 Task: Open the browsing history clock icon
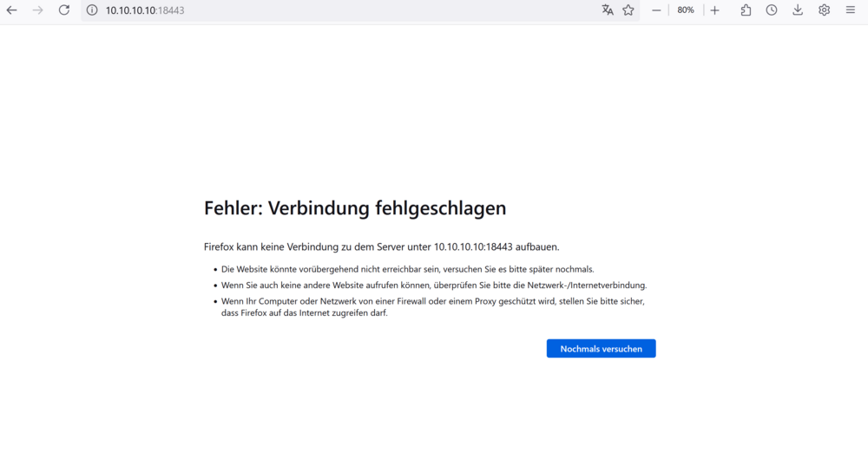point(772,10)
